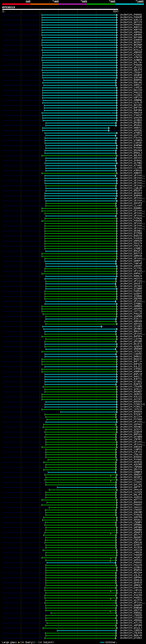Select the UniRef100_P00940 label
Viewport: 146px width, 644px height.
click(131, 148)
